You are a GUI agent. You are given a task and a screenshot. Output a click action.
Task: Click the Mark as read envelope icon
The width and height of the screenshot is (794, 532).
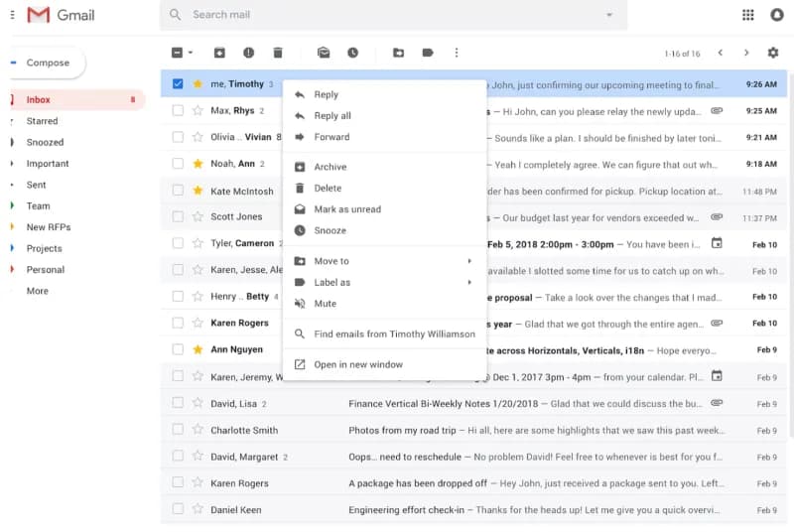click(x=324, y=53)
